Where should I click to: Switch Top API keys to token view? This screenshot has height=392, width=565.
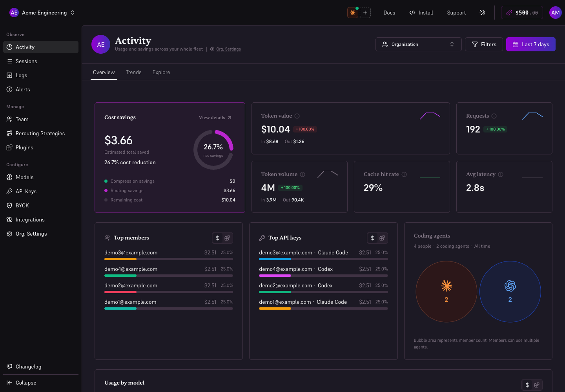tap(382, 238)
